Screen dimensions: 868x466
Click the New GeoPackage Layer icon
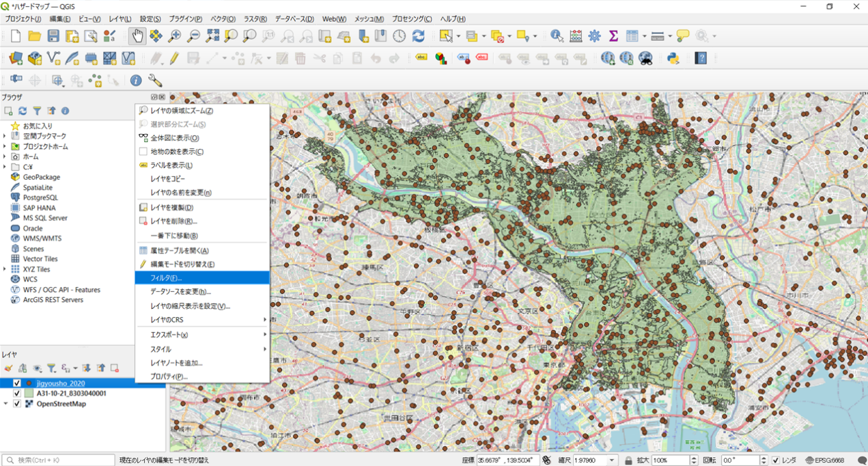35,59
